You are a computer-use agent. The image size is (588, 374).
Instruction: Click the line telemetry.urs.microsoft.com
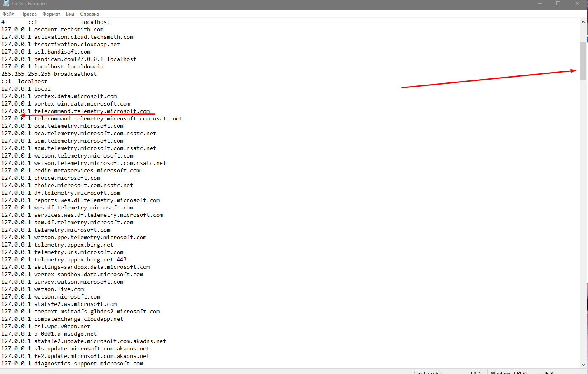(62, 252)
